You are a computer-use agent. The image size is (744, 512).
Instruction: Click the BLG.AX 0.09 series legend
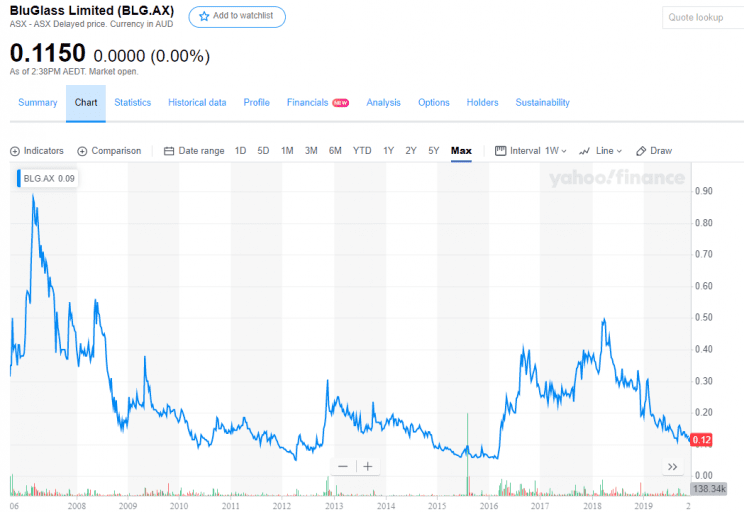47,178
